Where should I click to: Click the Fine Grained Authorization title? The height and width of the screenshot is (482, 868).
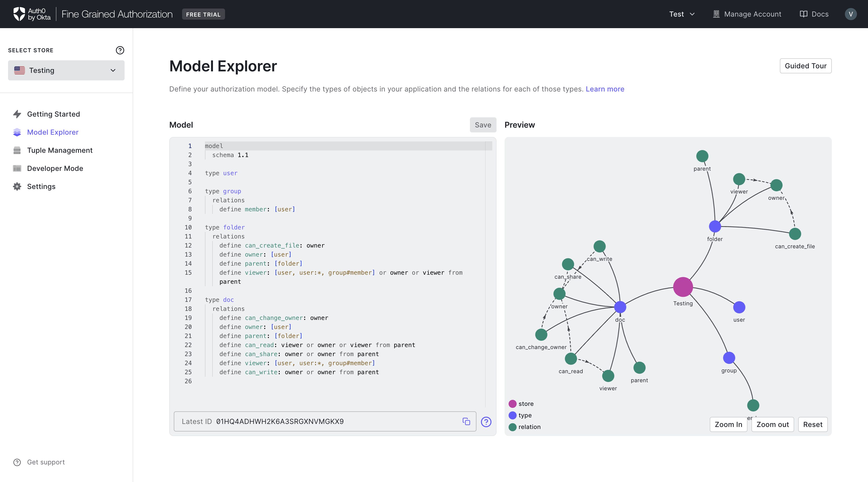(x=117, y=14)
